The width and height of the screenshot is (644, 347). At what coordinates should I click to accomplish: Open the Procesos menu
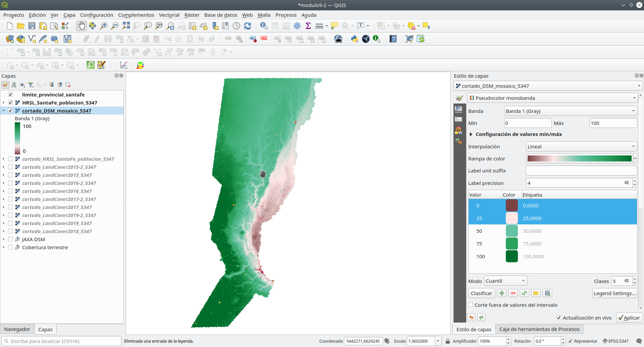pos(286,15)
